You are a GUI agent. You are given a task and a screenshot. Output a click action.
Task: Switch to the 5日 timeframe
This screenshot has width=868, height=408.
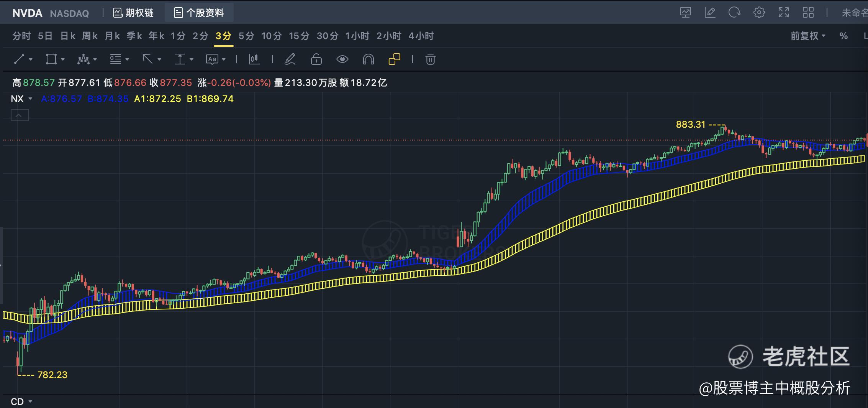point(45,36)
